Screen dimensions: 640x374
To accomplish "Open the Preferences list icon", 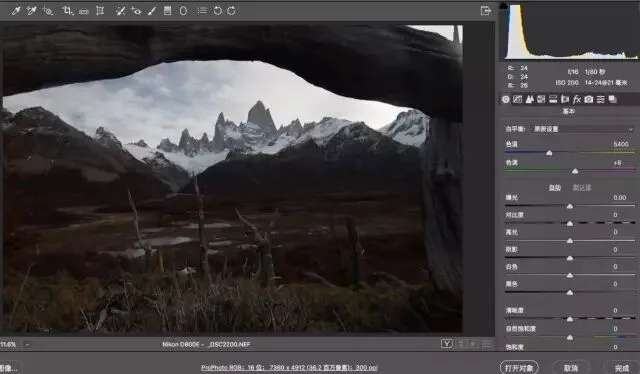I will [x=202, y=11].
